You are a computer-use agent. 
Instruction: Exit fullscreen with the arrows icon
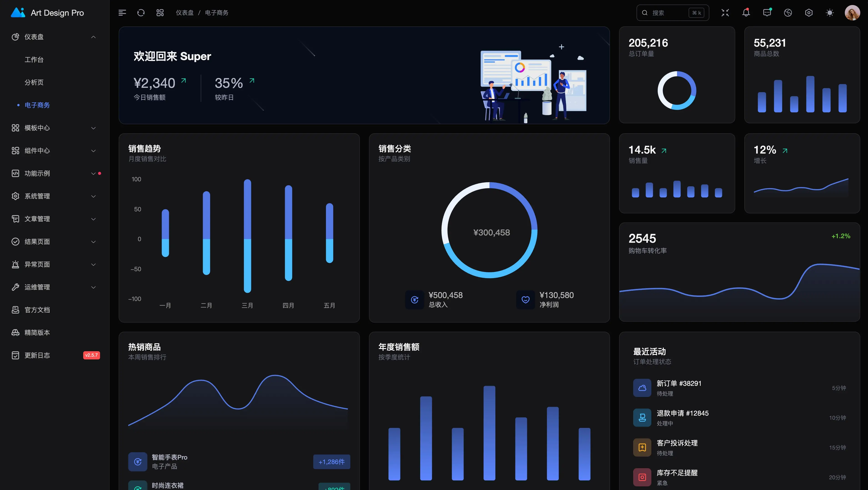[x=725, y=13]
